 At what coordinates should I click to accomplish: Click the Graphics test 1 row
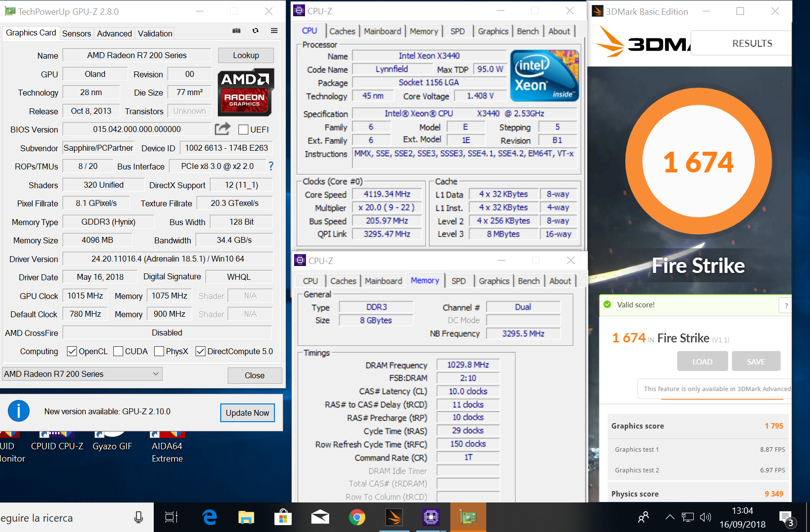[699, 449]
